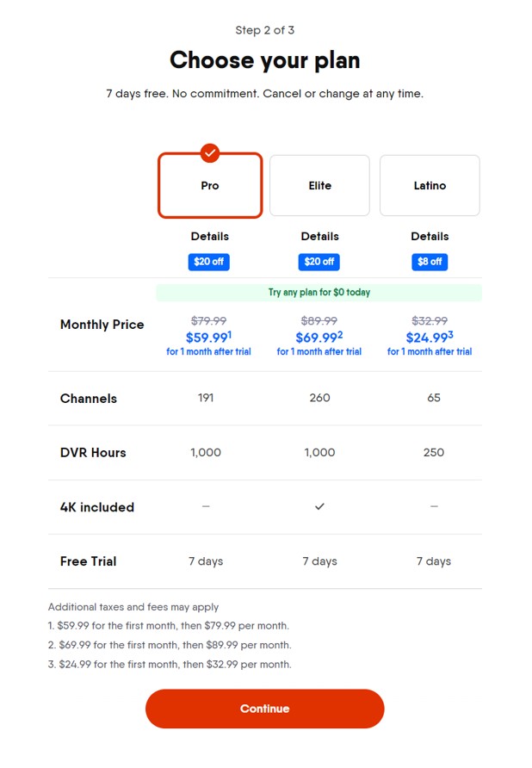This screenshot has height=768, width=532.
Task: Click the Elite $69.99 discounted price
Action: (318, 338)
